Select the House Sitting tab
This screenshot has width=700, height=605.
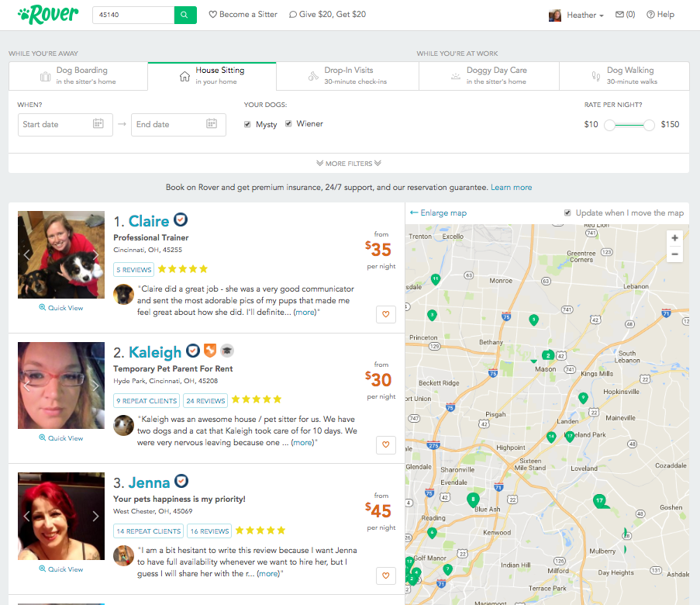click(212, 76)
